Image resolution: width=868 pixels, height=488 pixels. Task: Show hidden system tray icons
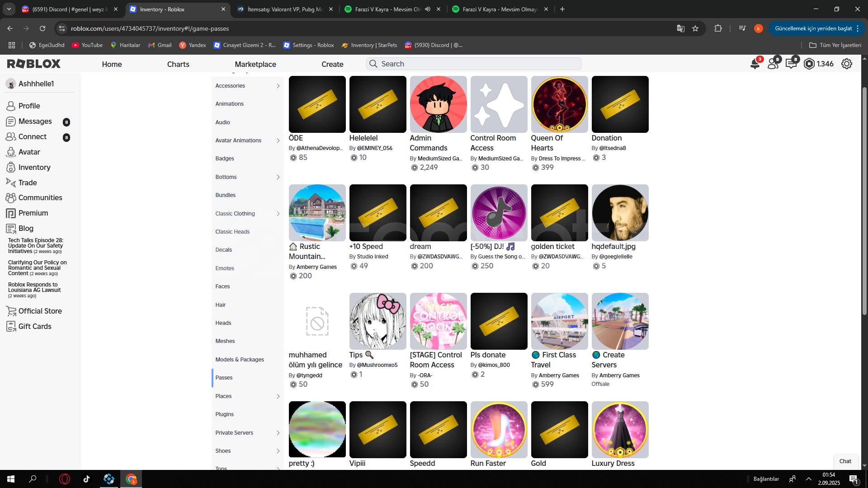[x=809, y=479]
